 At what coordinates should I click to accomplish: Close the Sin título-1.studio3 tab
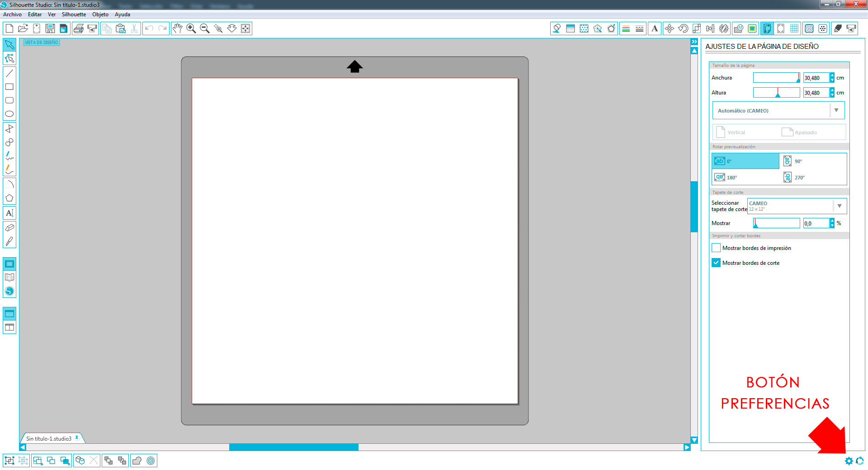[x=77, y=437]
